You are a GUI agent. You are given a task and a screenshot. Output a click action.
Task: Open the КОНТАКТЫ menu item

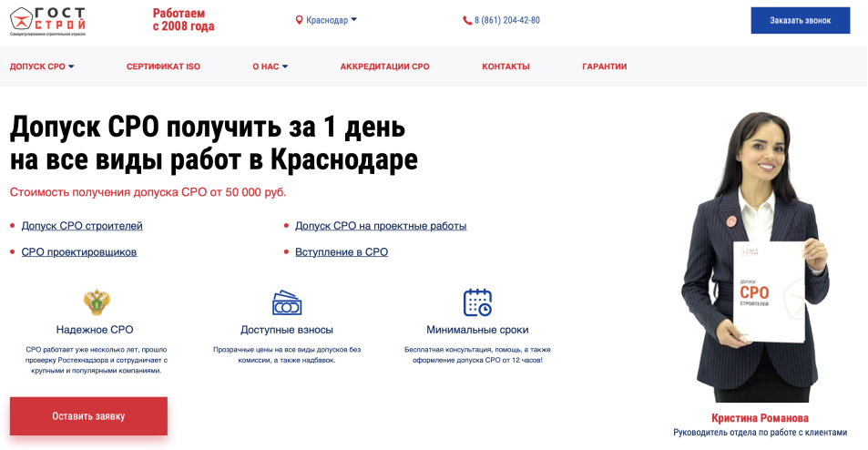(505, 66)
